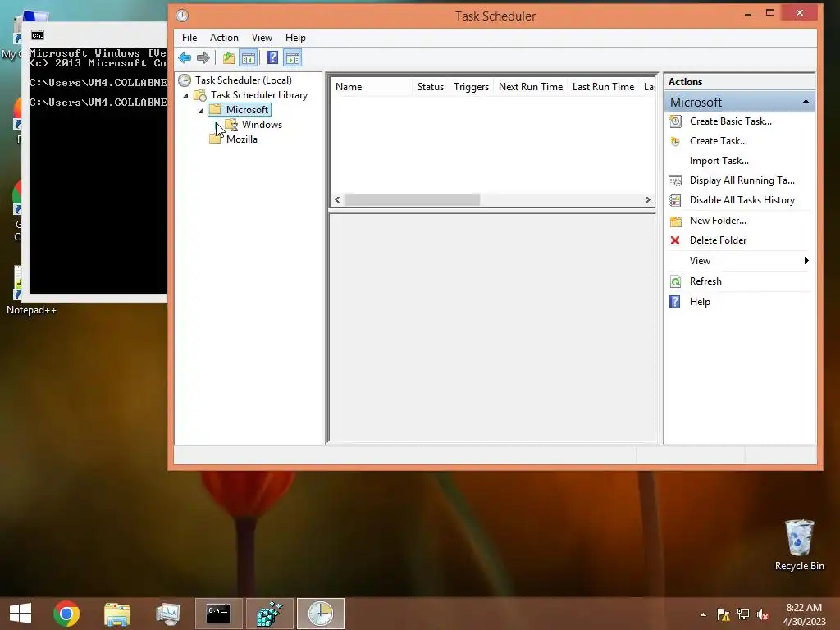
Task: Sort by the Name column header
Action: point(372,87)
